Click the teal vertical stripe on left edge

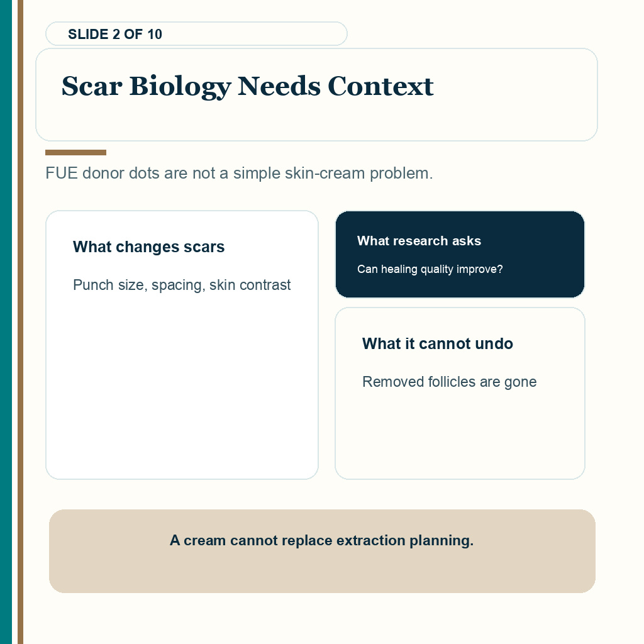pyautogui.click(x=6, y=322)
